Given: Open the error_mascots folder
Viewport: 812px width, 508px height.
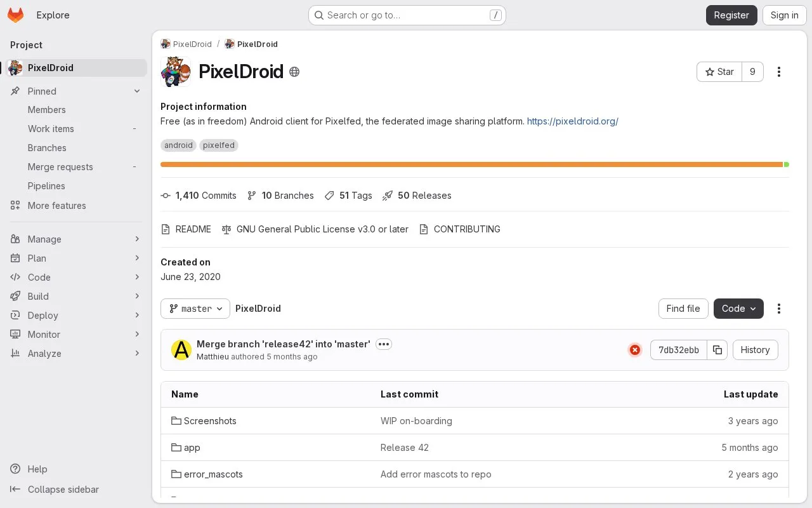Looking at the screenshot, I should pos(213,474).
